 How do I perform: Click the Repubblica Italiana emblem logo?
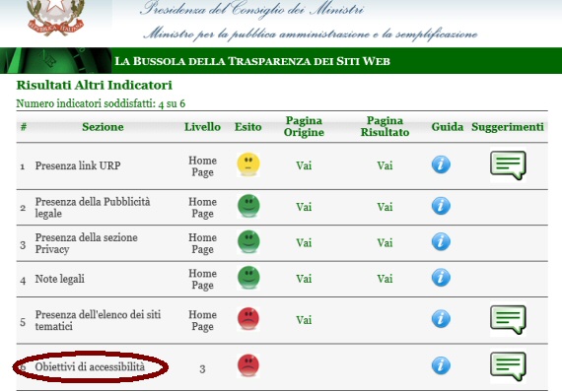pos(55,17)
